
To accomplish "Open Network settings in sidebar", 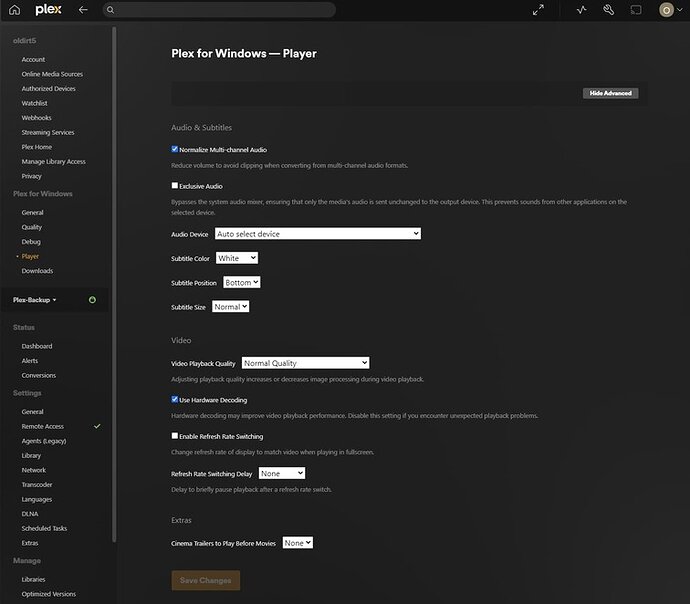I will [33, 470].
